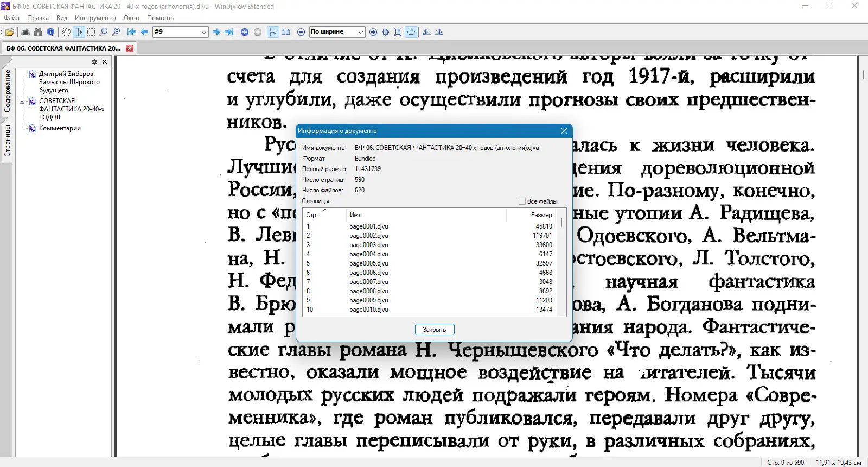The image size is (868, 467).
Task: Jump to the last page
Action: (x=229, y=32)
